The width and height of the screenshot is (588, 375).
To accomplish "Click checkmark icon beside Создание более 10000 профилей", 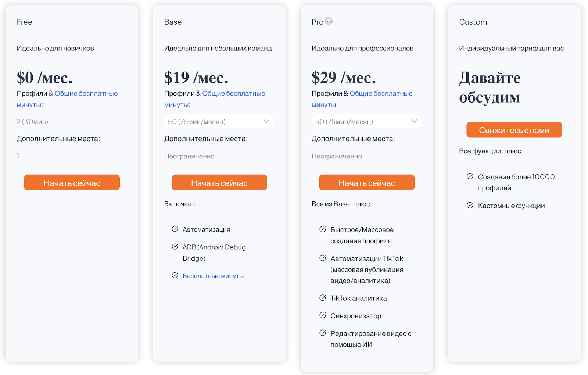I will pos(470,176).
